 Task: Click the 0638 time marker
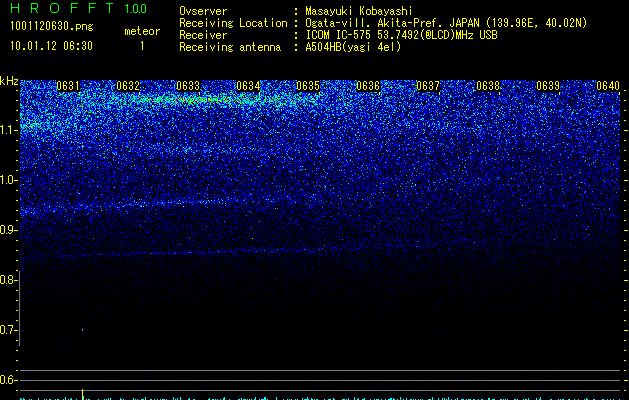(x=488, y=86)
